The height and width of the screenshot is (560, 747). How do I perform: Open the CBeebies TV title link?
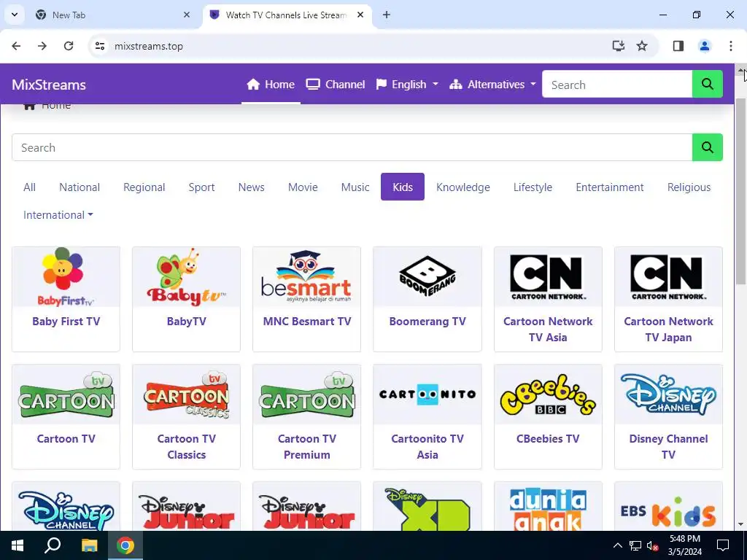pos(548,438)
